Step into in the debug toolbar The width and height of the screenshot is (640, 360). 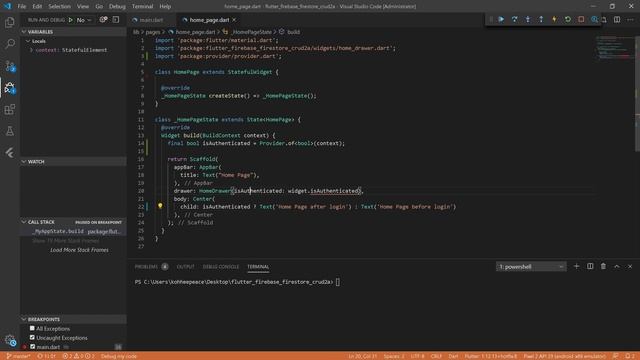pyautogui.click(x=528, y=19)
